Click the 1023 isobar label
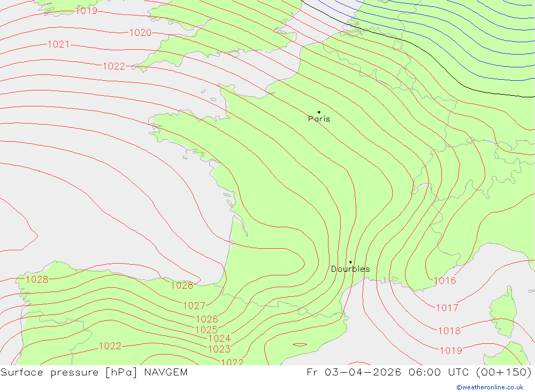The image size is (535, 392). point(219,349)
